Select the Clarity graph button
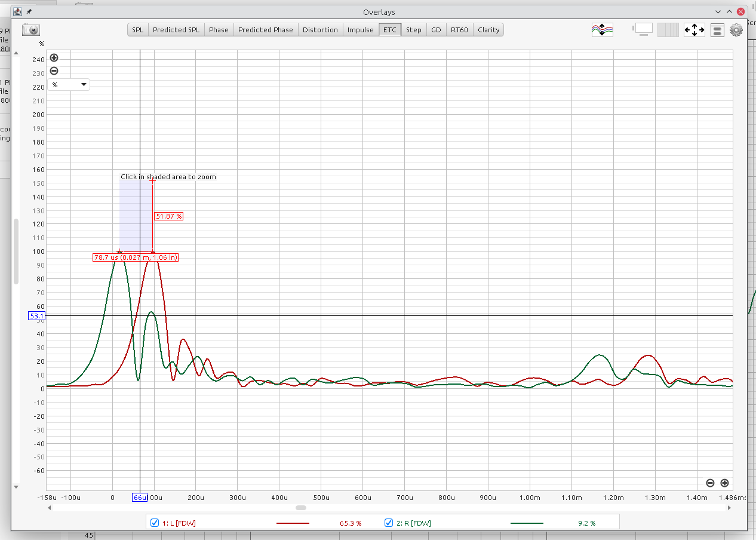Image resolution: width=756 pixels, height=540 pixels. [488, 30]
